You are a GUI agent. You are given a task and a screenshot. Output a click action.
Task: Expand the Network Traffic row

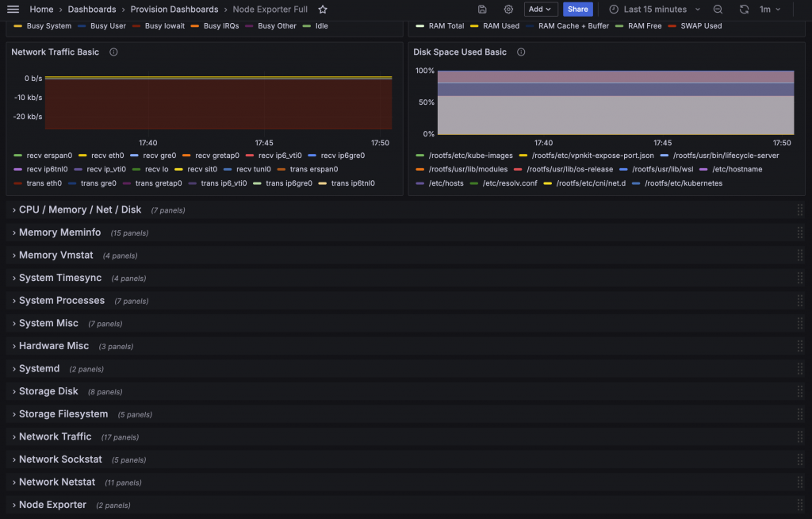click(x=55, y=436)
